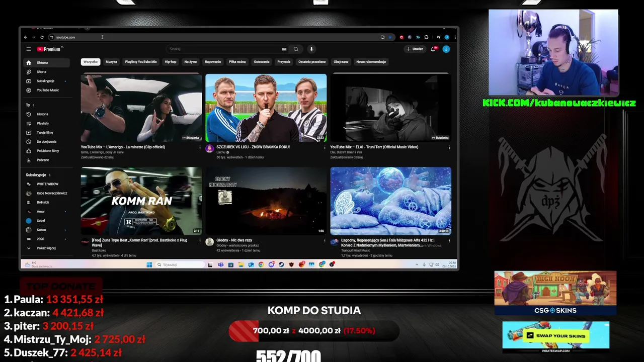Click the CSG Skins High Noon banner
The image size is (644, 362).
pyautogui.click(x=555, y=293)
